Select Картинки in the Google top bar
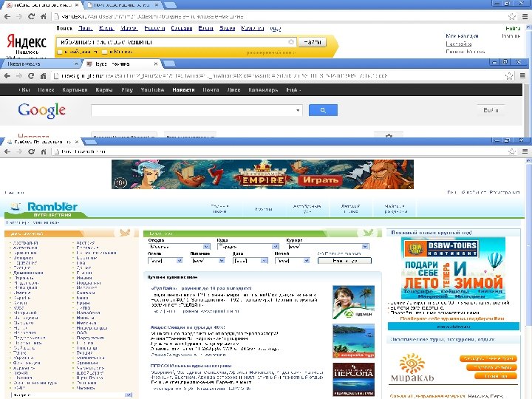 75,90
